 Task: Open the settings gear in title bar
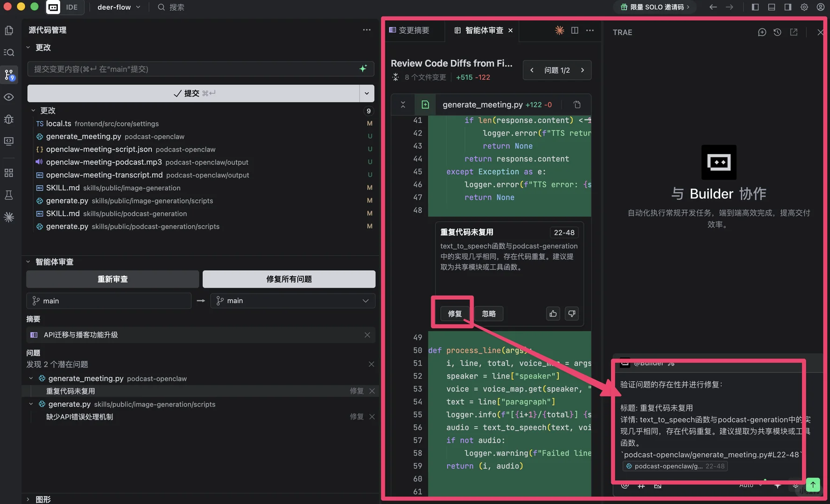click(x=804, y=7)
